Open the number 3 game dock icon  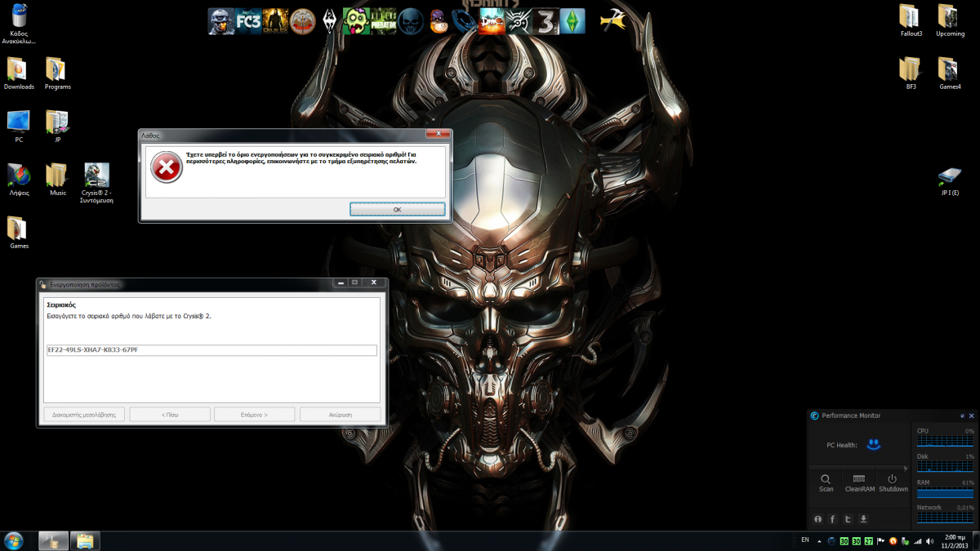point(546,21)
